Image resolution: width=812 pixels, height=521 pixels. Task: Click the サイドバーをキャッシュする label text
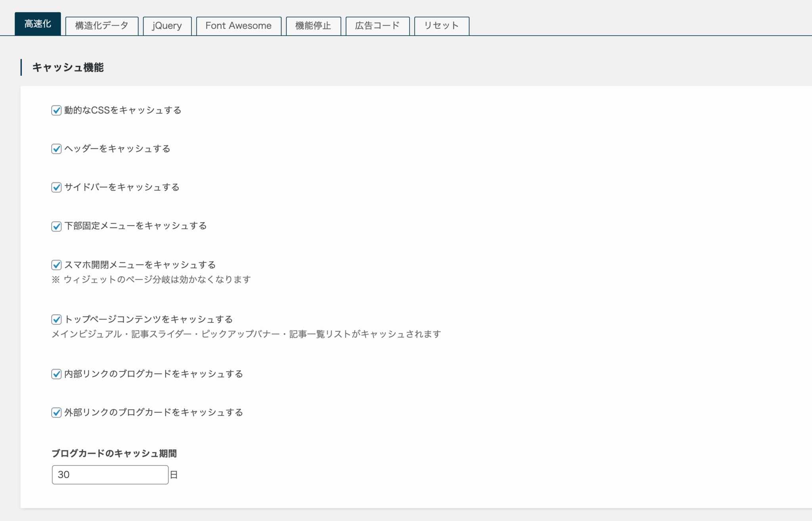pyautogui.click(x=122, y=187)
